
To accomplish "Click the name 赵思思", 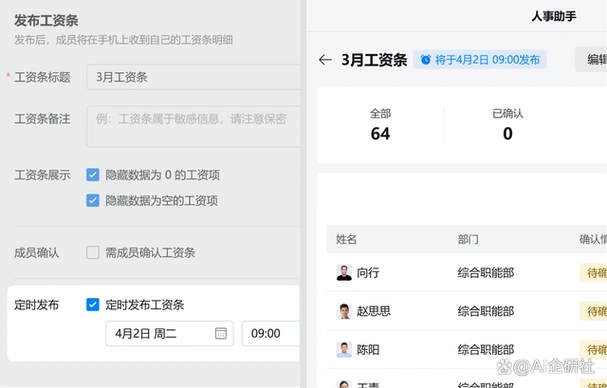I will coord(374,311).
